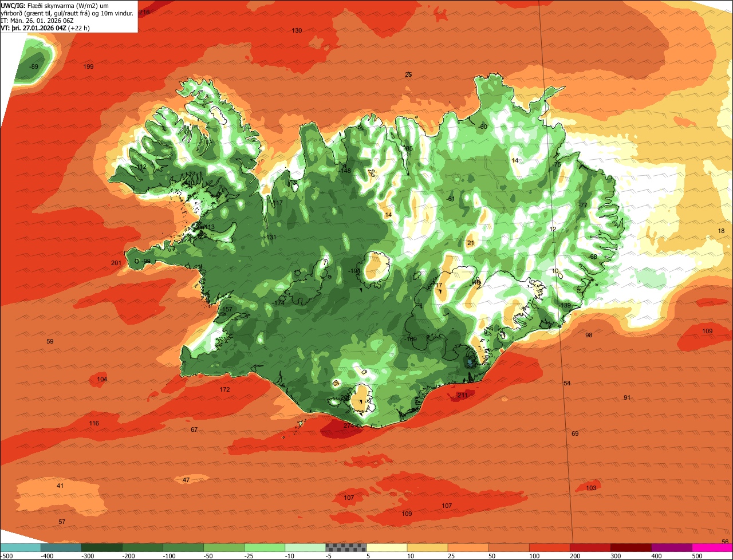This screenshot has width=733, height=560.
Task: Click the 54 value on the meridian line
Action: click(567, 383)
